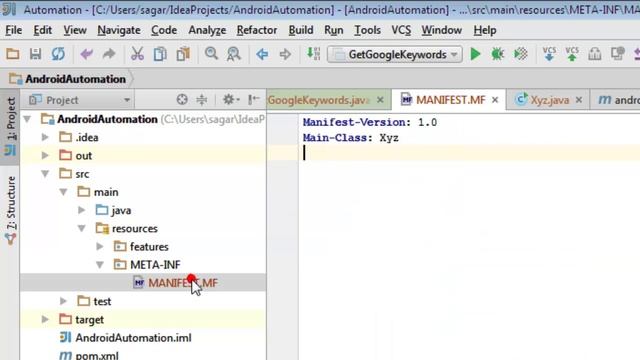640x360 pixels.
Task: Collapse the AndroidAutomation root node
Action: pos(27,119)
